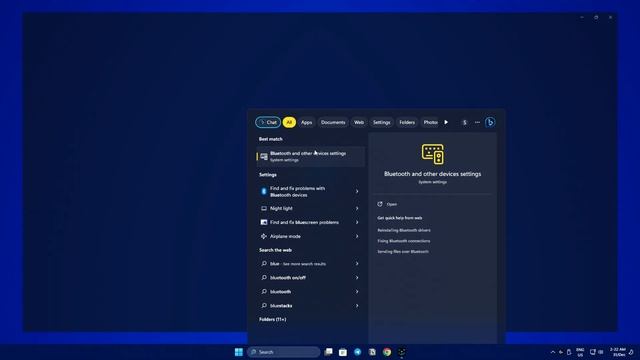The width and height of the screenshot is (640, 360).
Task: Expand the 'bluestacks' web result chevron
Action: pos(357,306)
